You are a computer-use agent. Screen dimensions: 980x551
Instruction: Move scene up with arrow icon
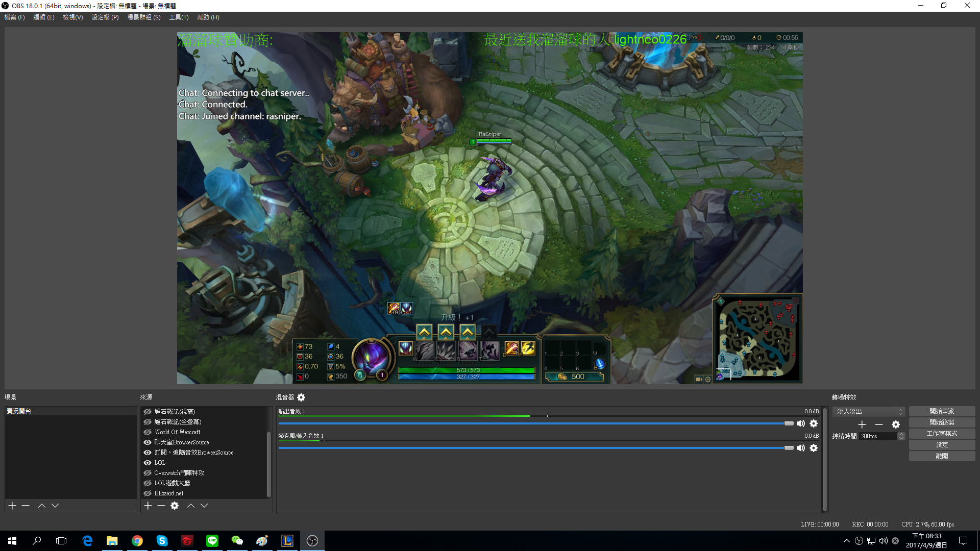pos(42,506)
